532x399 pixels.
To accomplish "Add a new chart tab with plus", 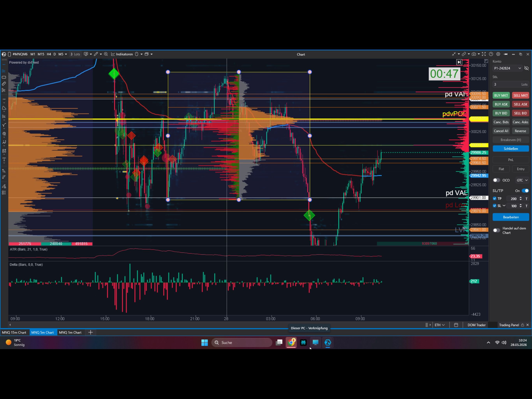I will pyautogui.click(x=90, y=332).
